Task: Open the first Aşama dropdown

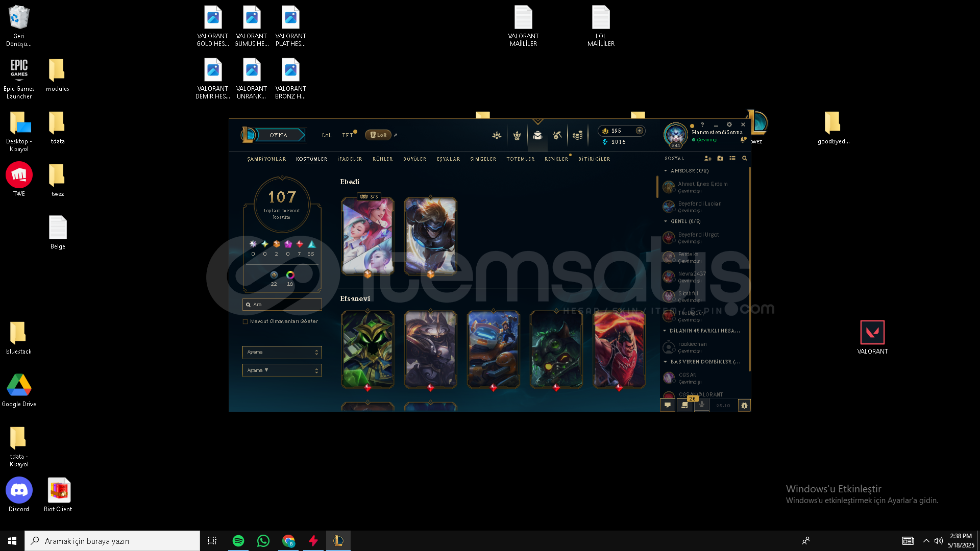Action: pos(282,352)
